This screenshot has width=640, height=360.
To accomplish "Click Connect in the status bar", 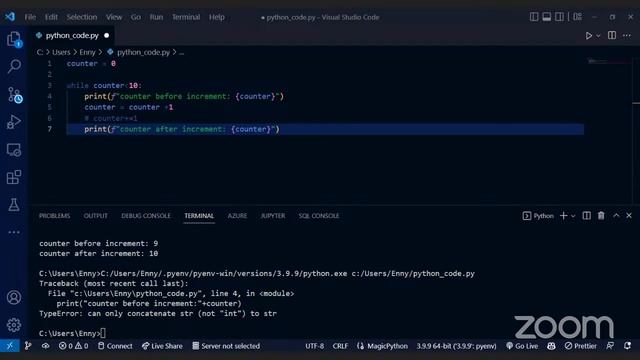I will (115, 346).
